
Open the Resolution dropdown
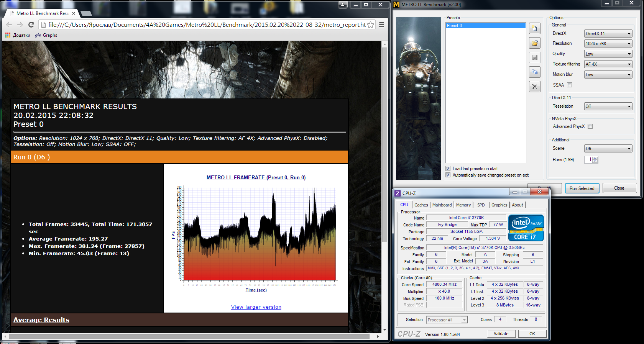click(608, 44)
